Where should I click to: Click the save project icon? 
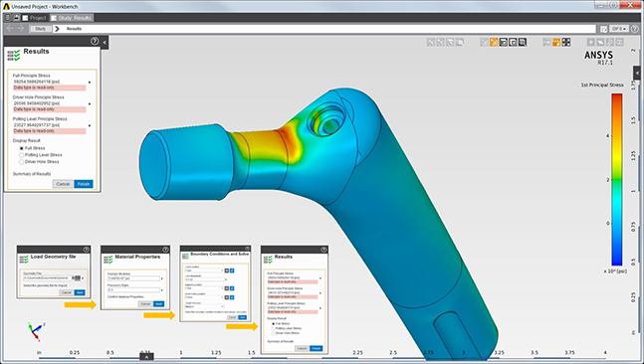click(17, 18)
